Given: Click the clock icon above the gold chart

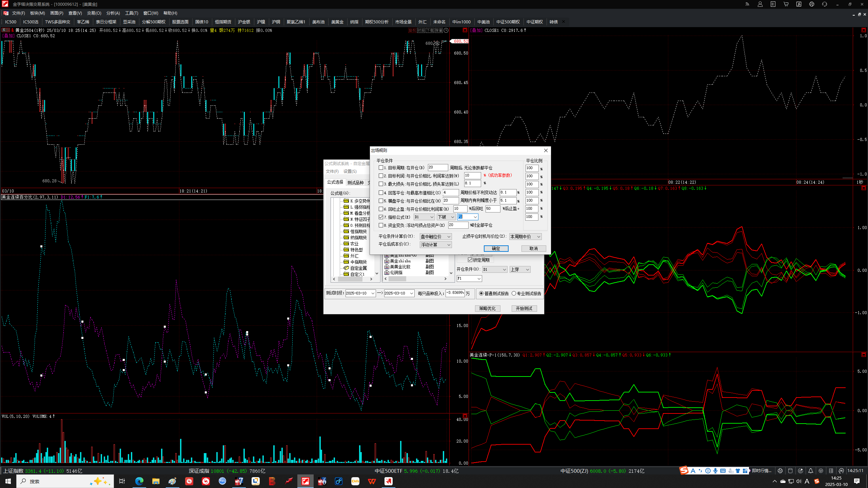Looking at the screenshot, I should [446, 30].
